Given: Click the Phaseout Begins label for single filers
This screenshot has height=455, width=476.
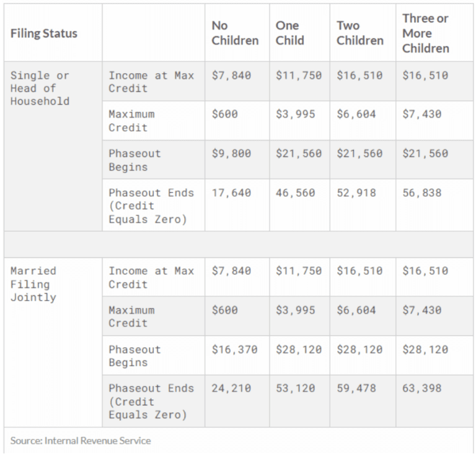Looking at the screenshot, I should click(134, 161).
